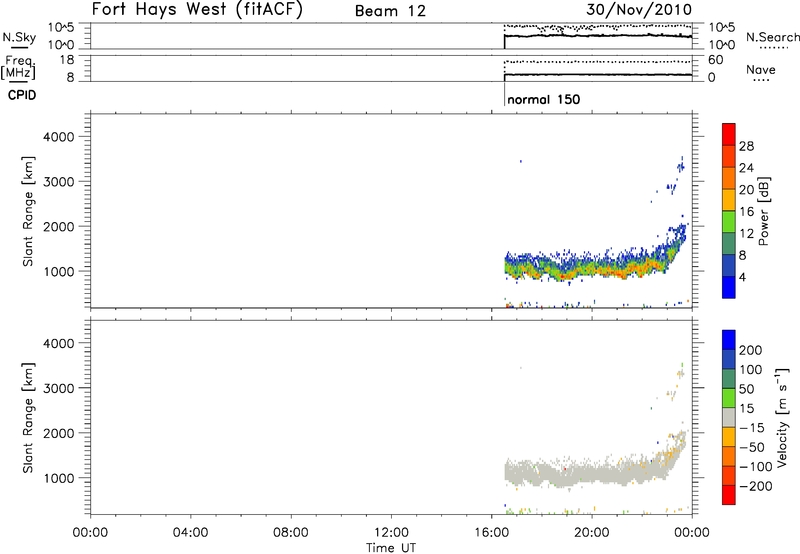The width and height of the screenshot is (800, 554).
Task: Click the '16:00' time axis tick label
Action: 491,533
